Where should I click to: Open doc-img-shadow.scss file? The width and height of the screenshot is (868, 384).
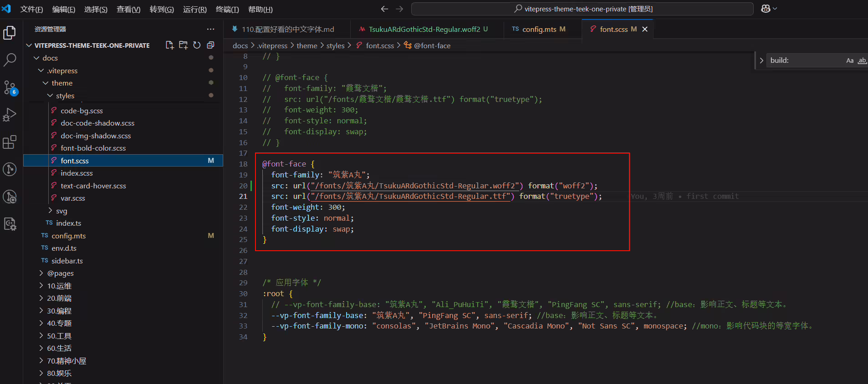pyautogui.click(x=96, y=136)
